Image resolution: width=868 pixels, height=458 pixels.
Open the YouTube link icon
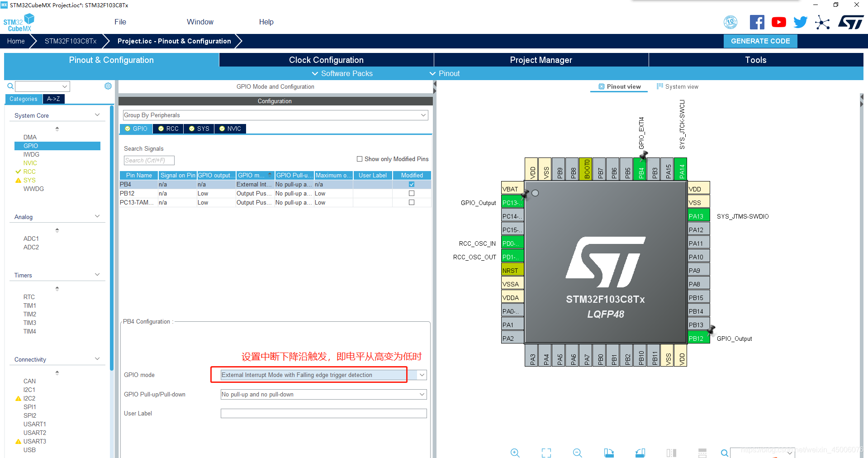(779, 22)
